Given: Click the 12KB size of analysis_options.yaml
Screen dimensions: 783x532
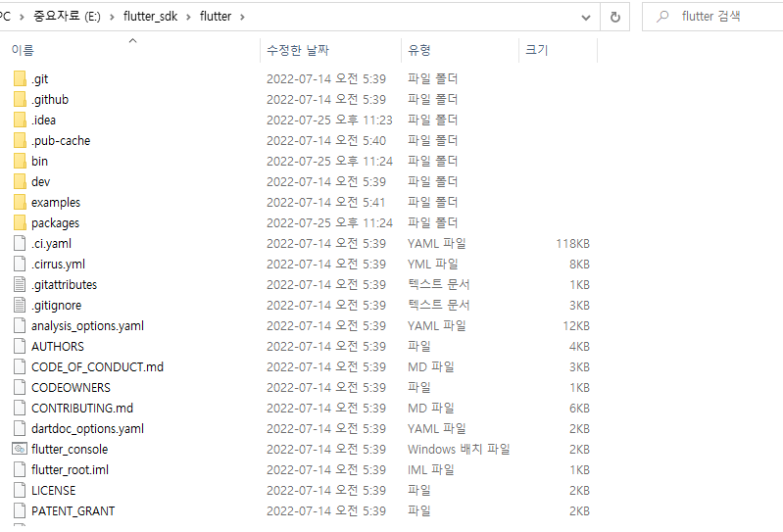Looking at the screenshot, I should (576, 326).
